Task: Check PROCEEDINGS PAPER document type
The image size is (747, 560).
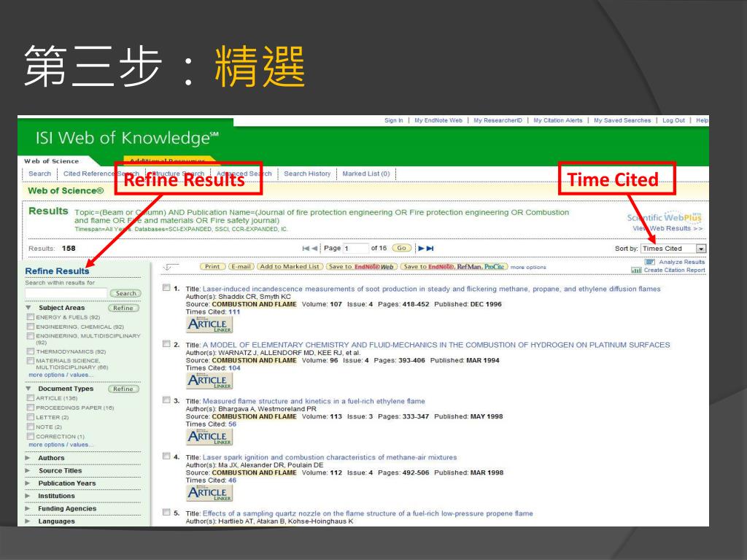Action: pyautogui.click(x=31, y=408)
